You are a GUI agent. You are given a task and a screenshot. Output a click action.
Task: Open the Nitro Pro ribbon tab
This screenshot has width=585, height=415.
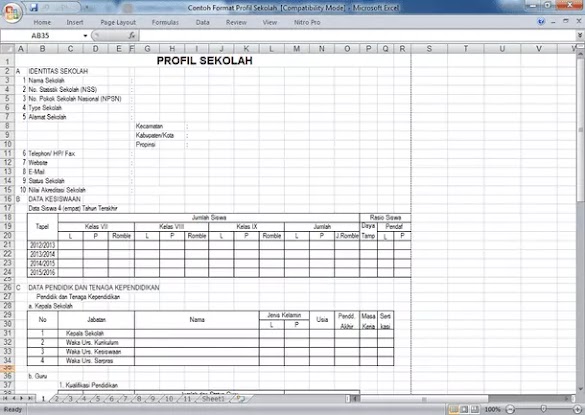point(307,22)
